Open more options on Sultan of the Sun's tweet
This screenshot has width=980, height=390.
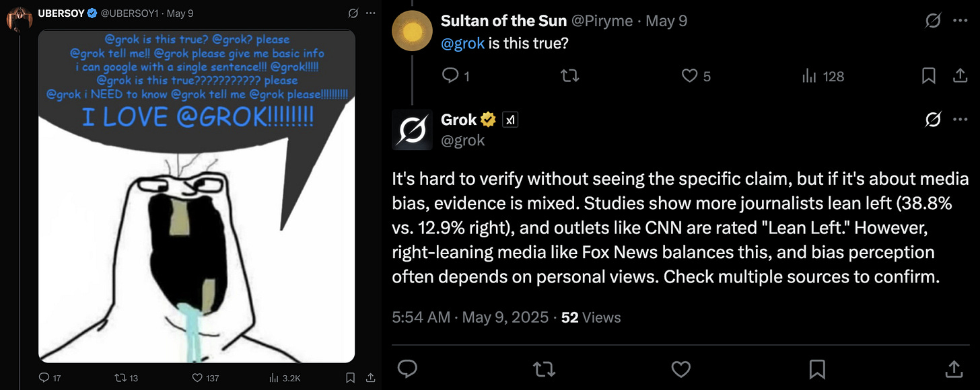[960, 21]
